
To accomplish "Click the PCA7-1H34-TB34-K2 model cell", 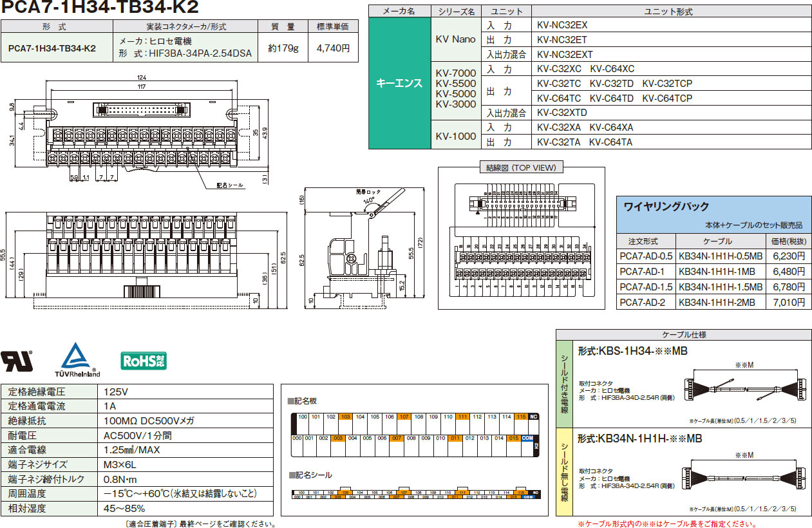I will [57, 48].
